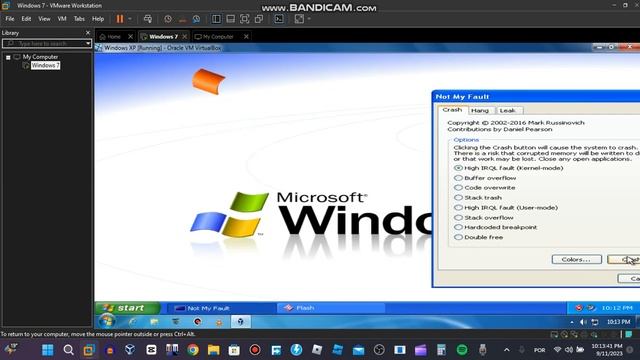640x360 pixels.
Task: Click the Win7 volume tray icon
Action: pos(583,322)
